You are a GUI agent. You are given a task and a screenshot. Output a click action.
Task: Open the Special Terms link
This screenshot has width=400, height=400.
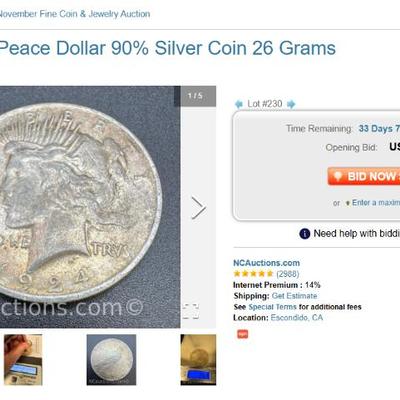point(272,307)
